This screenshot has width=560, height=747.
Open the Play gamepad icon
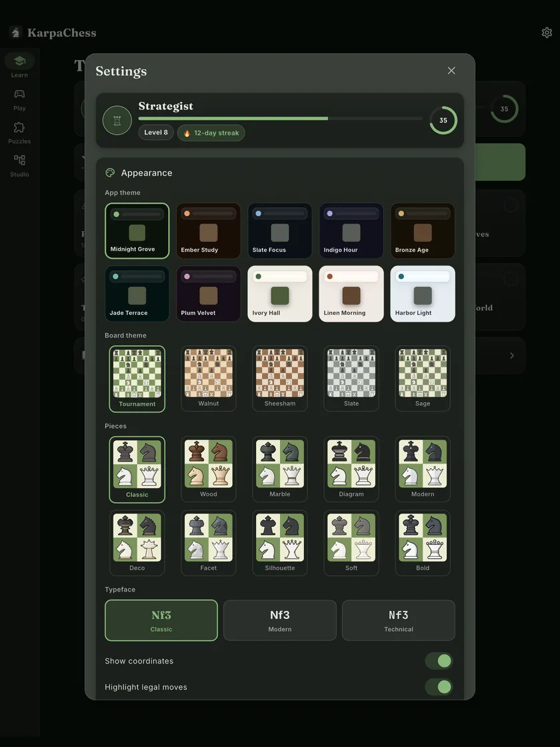tap(19, 94)
